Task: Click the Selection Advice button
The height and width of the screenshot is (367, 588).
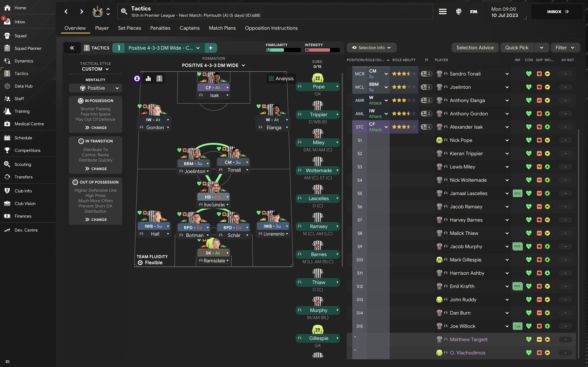Action: pos(475,47)
